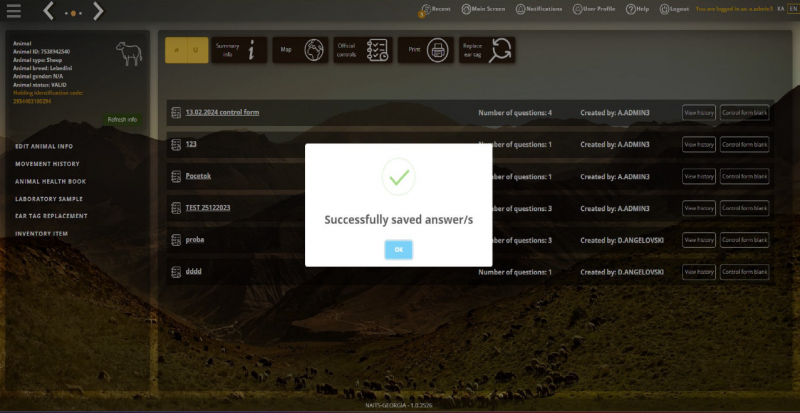Click the checklist icon beside proba
This screenshot has width=800, height=413.
pos(176,240)
